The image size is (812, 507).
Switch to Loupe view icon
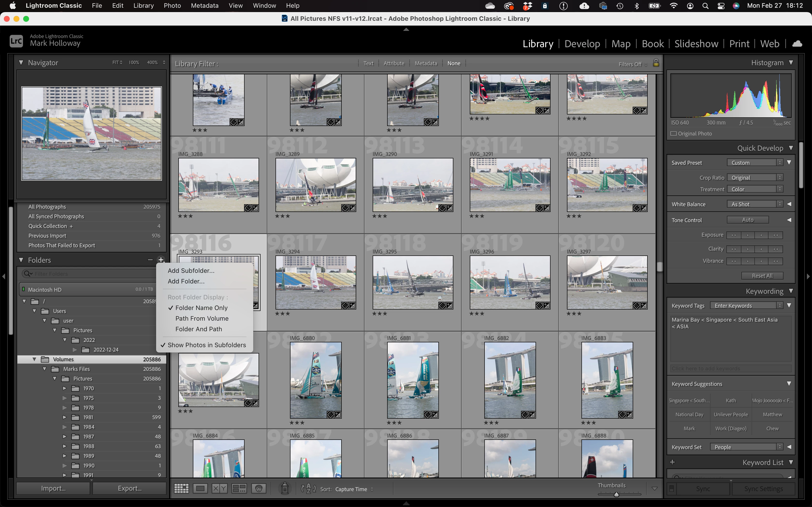[200, 489]
